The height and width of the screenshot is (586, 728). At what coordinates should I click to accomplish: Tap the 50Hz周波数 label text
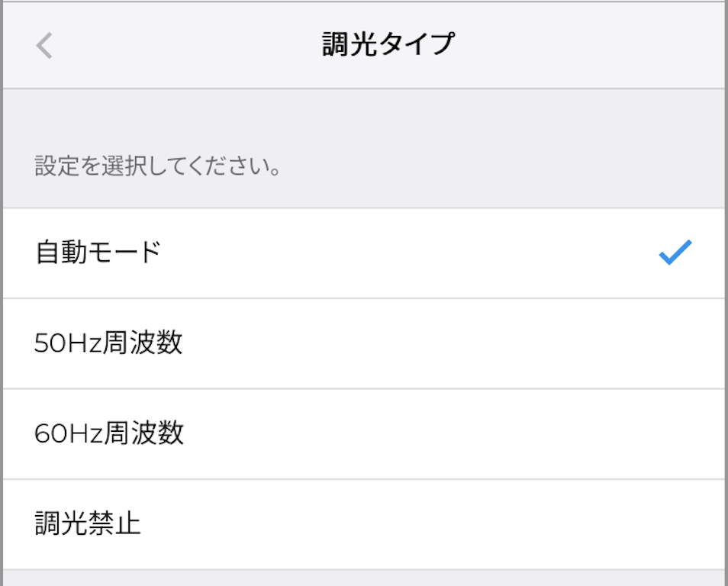(108, 343)
